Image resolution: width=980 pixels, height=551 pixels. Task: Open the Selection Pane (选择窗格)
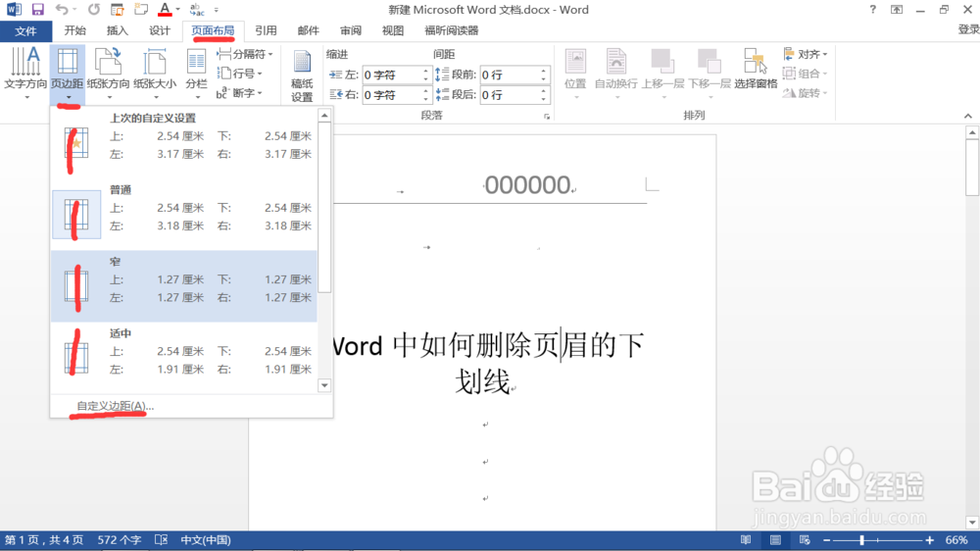[x=756, y=69]
